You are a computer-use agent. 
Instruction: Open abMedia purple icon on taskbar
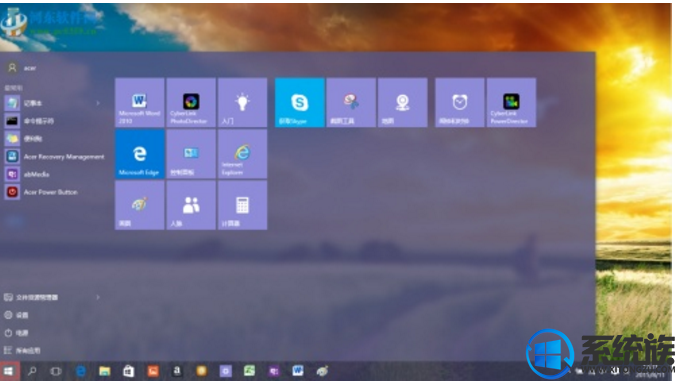(x=274, y=371)
